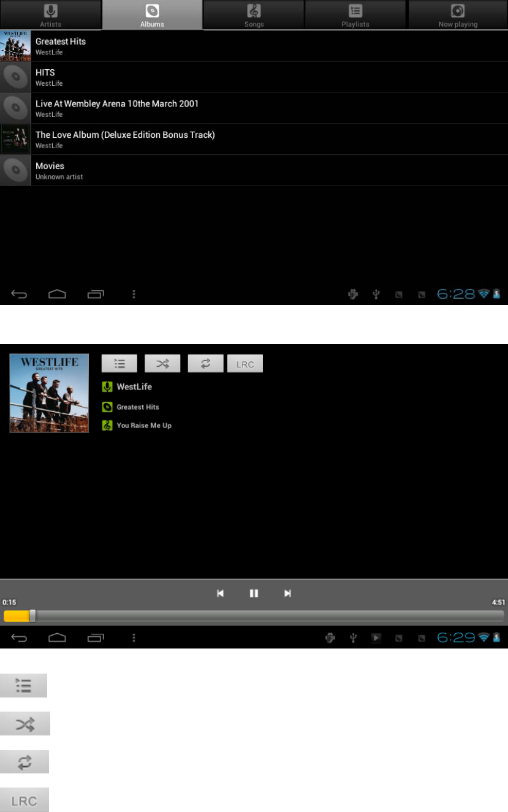The width and height of the screenshot is (508, 812).
Task: Tap Recent apps icon in the 6:28 navigation bar
Action: [96, 295]
